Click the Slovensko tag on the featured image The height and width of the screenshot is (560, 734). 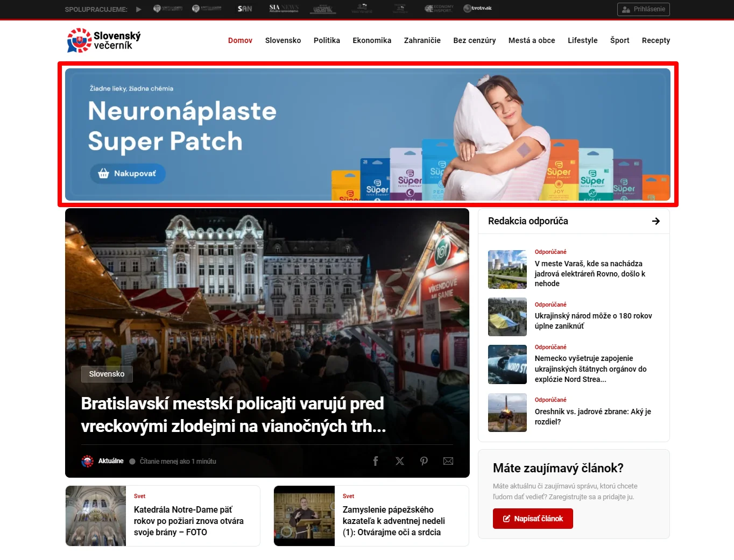tap(107, 374)
